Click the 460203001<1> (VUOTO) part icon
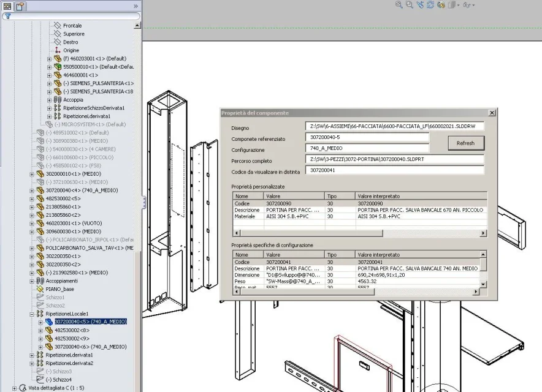 (40, 223)
